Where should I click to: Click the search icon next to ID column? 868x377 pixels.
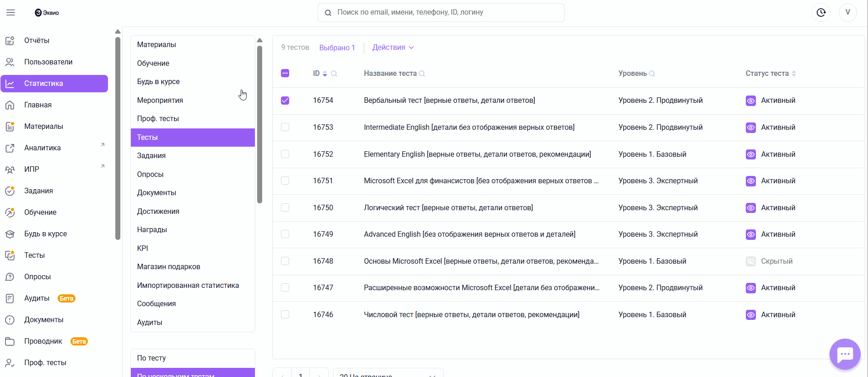(x=334, y=74)
